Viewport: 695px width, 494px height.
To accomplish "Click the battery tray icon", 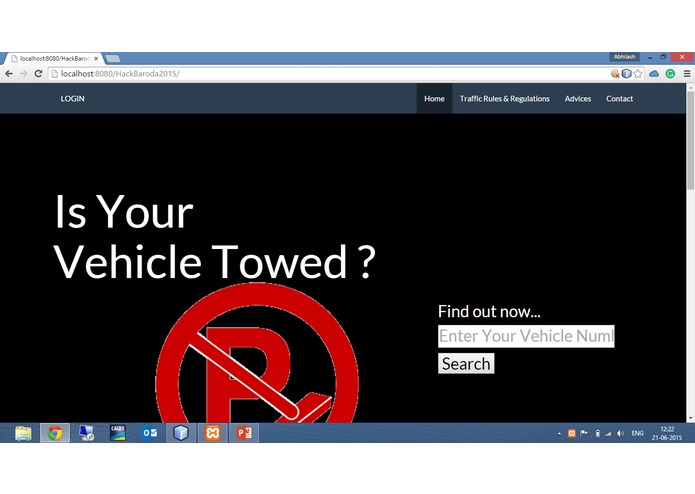I will coord(597,433).
